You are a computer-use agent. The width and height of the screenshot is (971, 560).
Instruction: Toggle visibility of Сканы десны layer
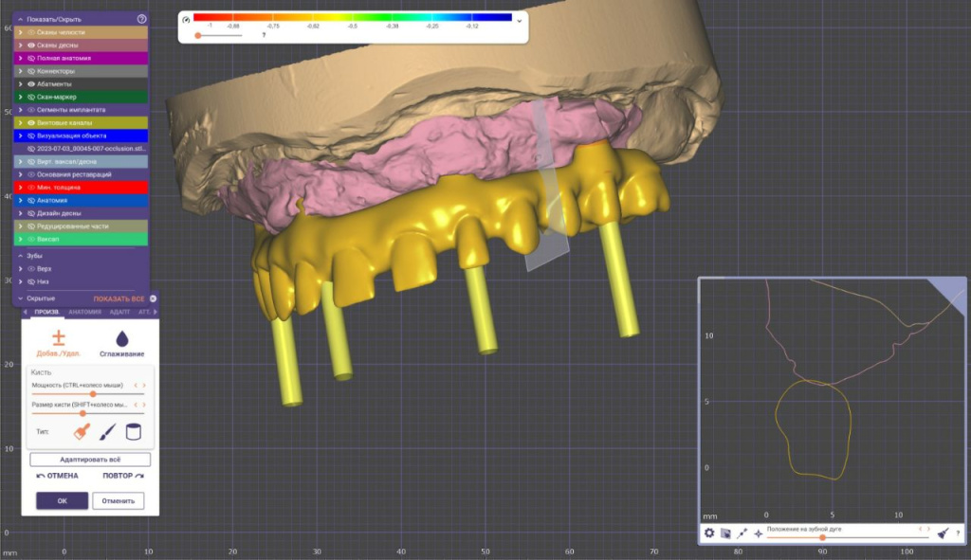point(31,45)
